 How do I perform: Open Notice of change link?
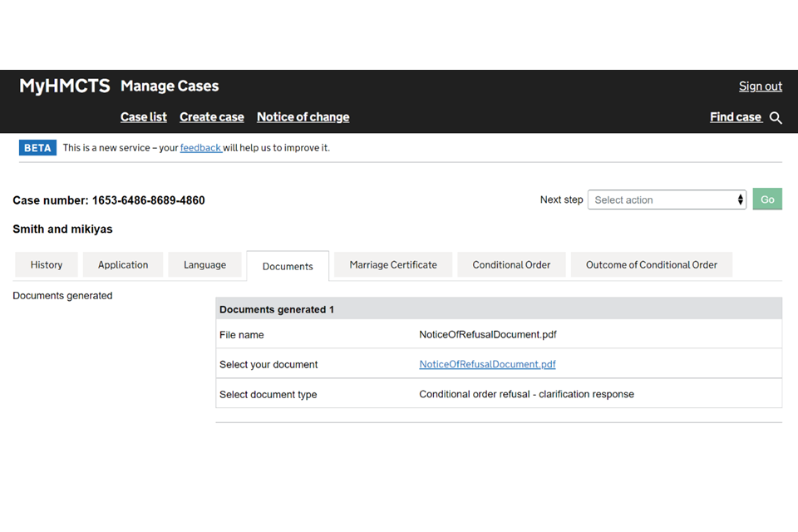click(303, 117)
